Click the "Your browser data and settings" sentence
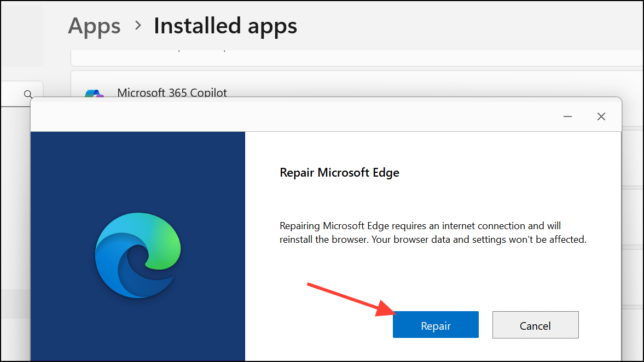Screen dimensions: 644x362 point(479,240)
